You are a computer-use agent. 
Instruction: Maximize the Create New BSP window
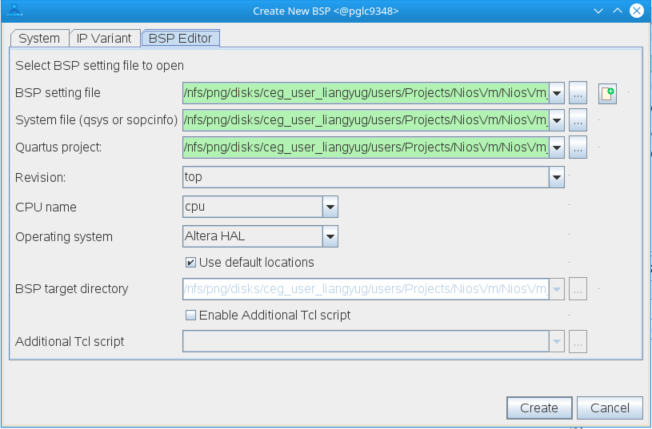(617, 10)
